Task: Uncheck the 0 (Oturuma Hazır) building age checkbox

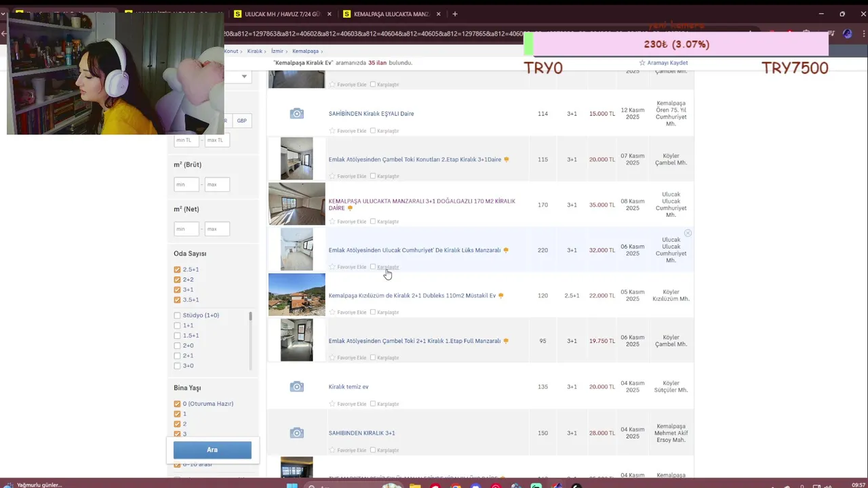Action: tap(177, 404)
